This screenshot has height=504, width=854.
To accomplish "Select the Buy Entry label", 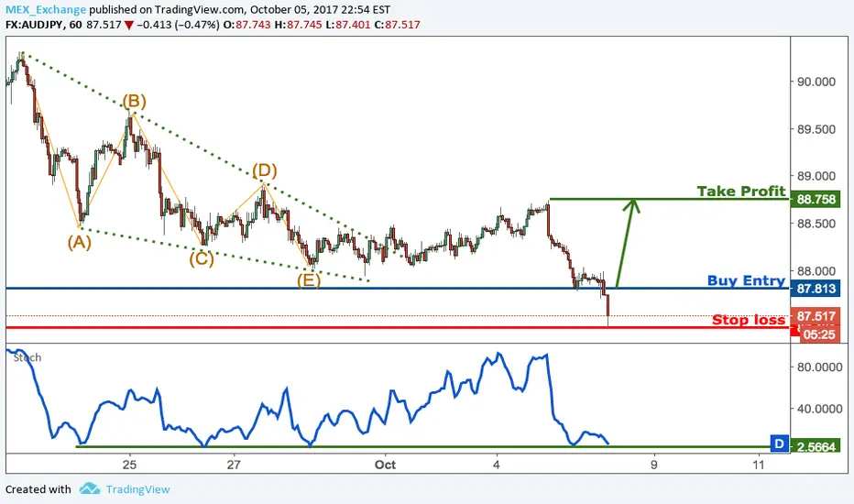I will [746, 280].
